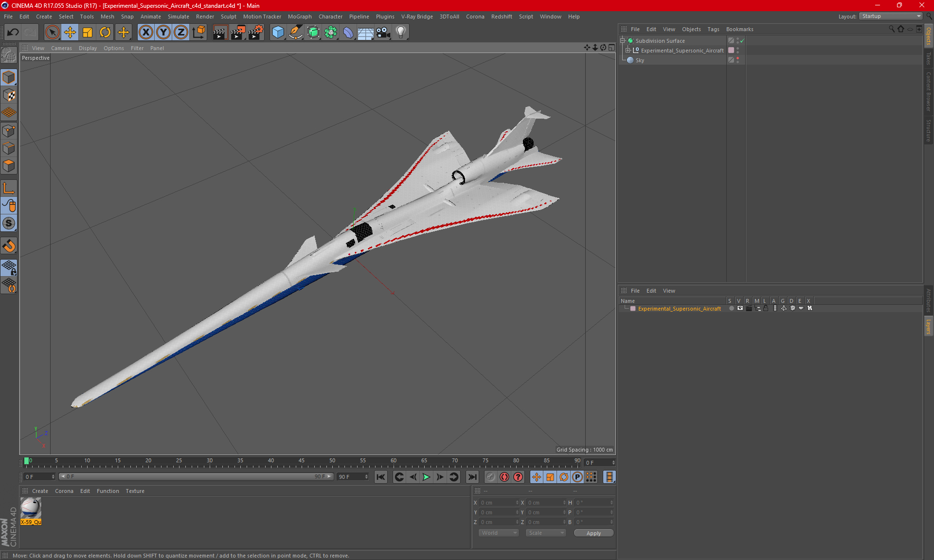934x560 pixels.
Task: Open the spline Pen tool
Action: pos(295,33)
